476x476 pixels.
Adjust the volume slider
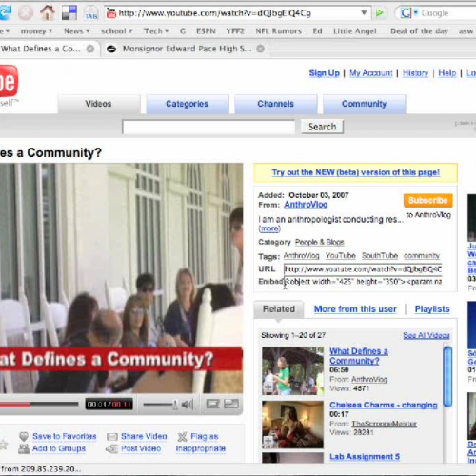tap(160, 405)
